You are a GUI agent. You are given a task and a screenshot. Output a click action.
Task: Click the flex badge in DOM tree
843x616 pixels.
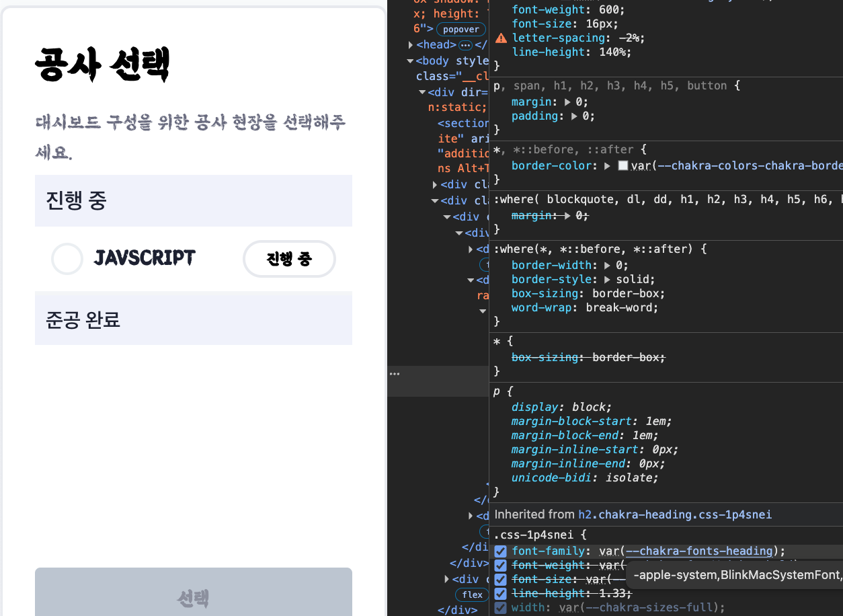[472, 594]
